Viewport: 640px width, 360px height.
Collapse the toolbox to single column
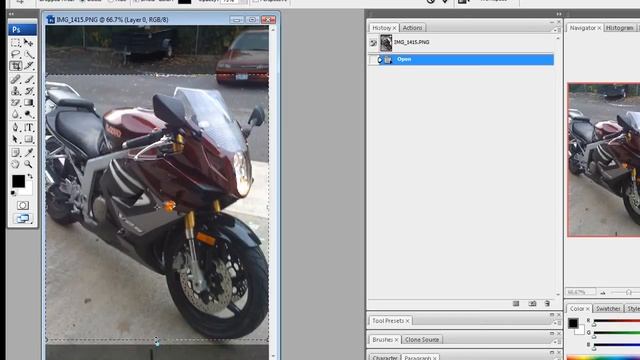coord(11,14)
